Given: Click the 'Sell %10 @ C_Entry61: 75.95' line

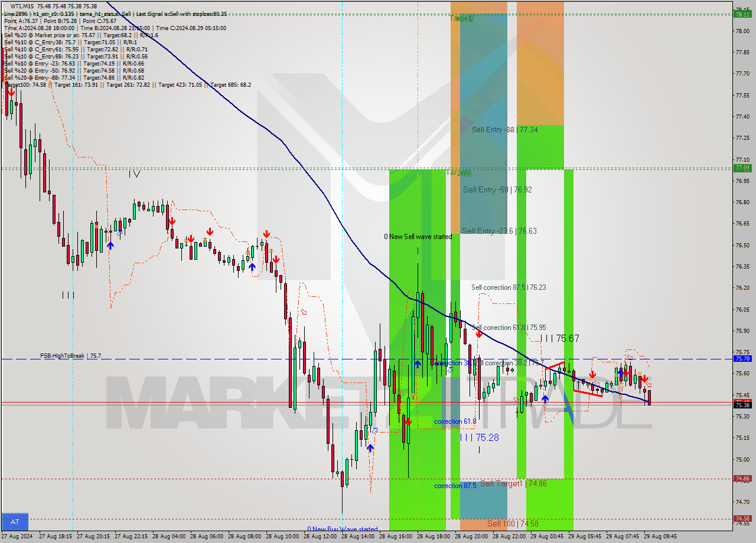Looking at the screenshot, I should pos(76,49).
